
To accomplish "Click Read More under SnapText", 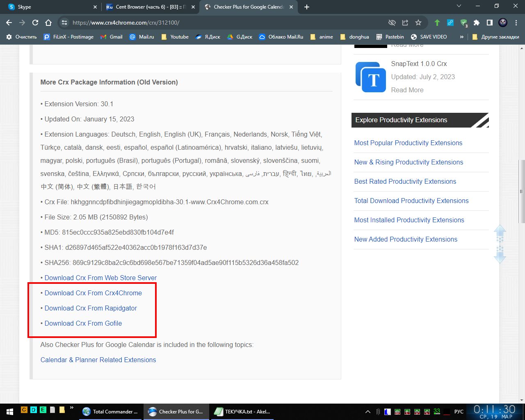I will [x=407, y=90].
